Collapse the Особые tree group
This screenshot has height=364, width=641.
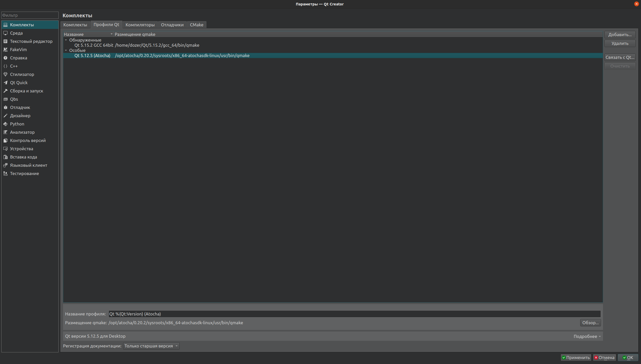66,50
